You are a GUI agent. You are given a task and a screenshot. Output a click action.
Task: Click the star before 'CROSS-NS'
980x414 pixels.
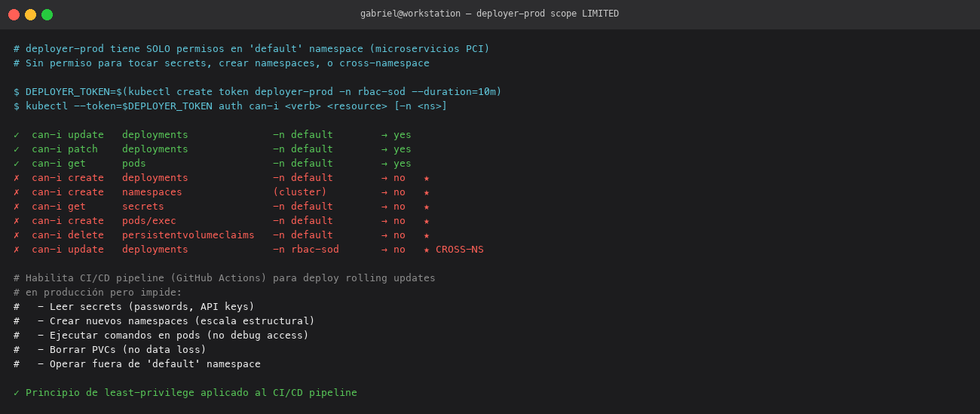click(427, 250)
